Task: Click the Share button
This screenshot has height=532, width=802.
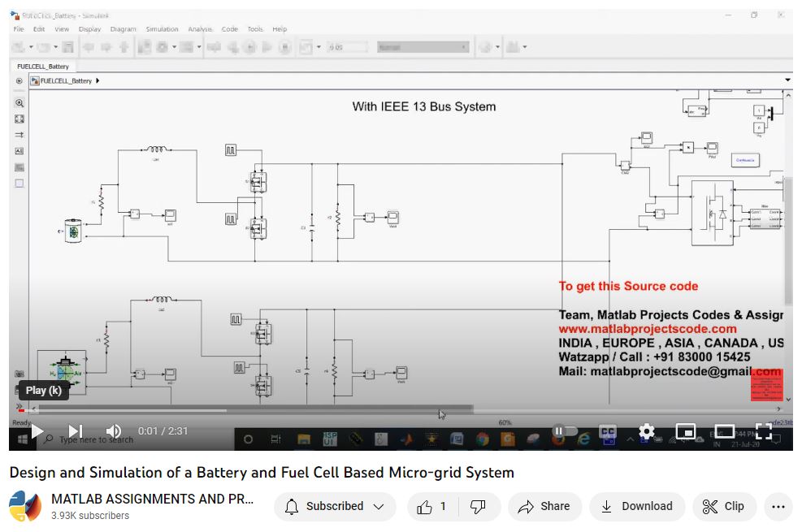Action: [x=544, y=507]
